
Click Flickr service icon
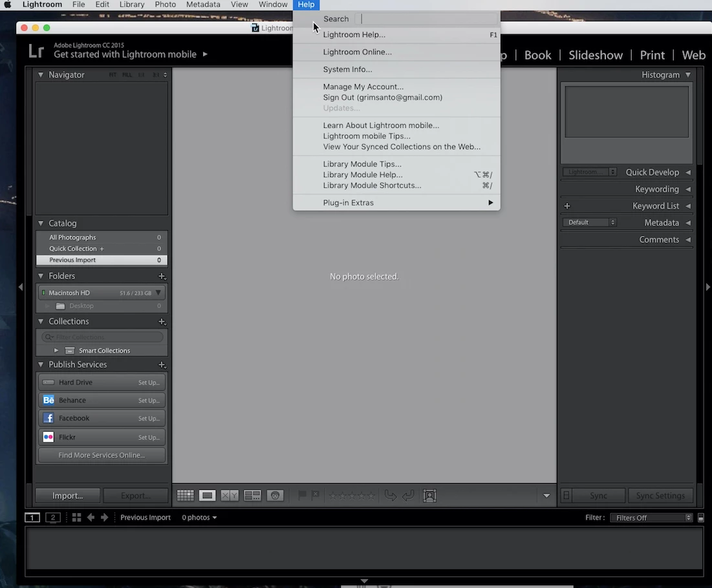[49, 437]
